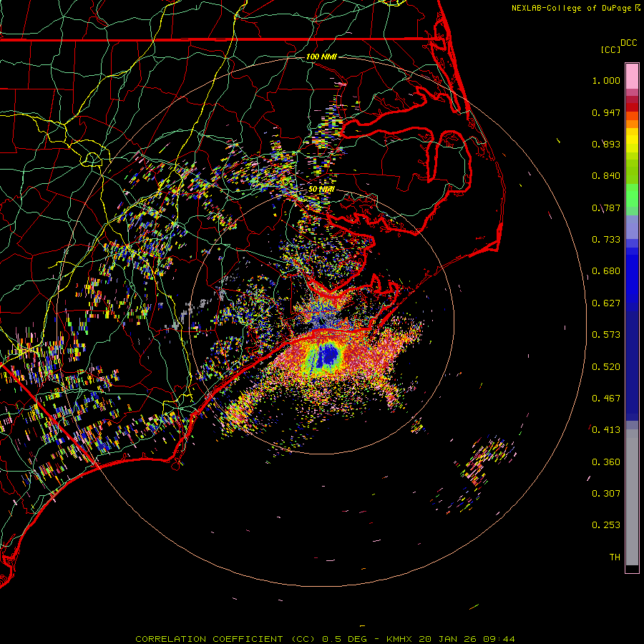The height and width of the screenshot is (644, 644).
Task: Pick the pink swatch atop the color bar
Action: (632, 77)
